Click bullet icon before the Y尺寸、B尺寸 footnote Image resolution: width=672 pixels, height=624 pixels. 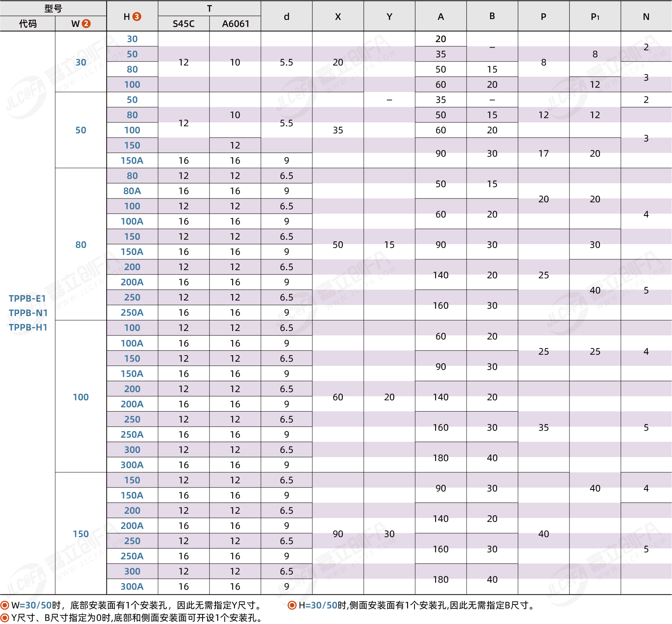pos(5,618)
